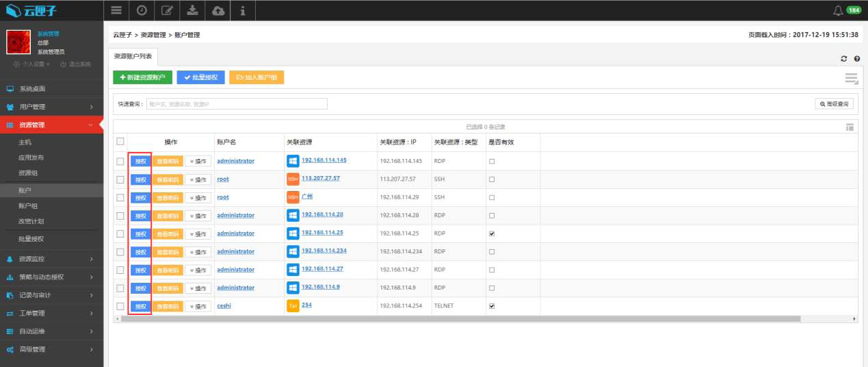Open 操作 dropdown for 113.207.27.57 row
Viewport: 868px width, 367px height.
coord(198,179)
